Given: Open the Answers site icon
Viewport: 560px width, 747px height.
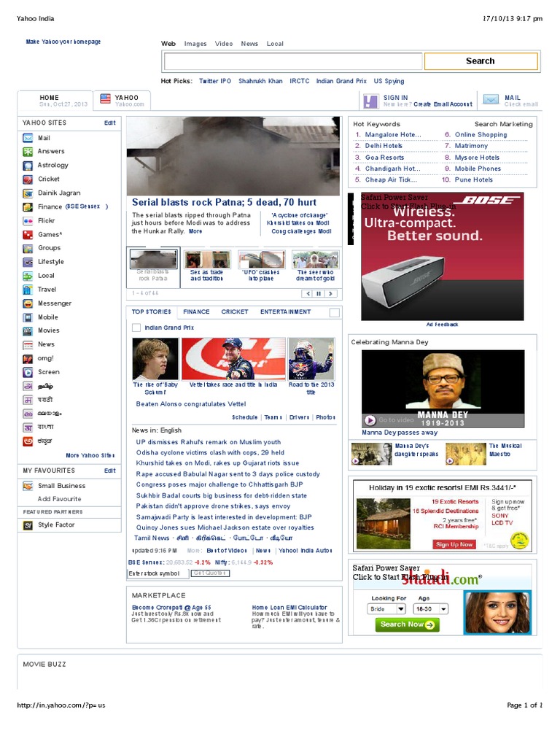Looking at the screenshot, I should pos(28,152).
